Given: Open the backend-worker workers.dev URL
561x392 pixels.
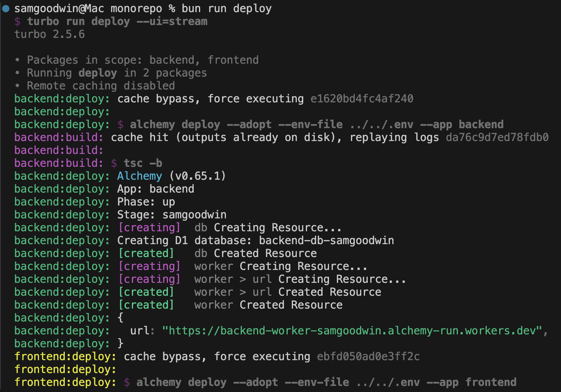Looking at the screenshot, I should pyautogui.click(x=352, y=331).
